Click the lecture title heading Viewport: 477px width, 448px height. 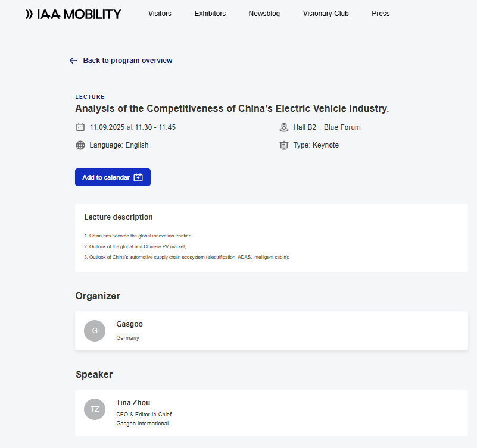point(232,108)
